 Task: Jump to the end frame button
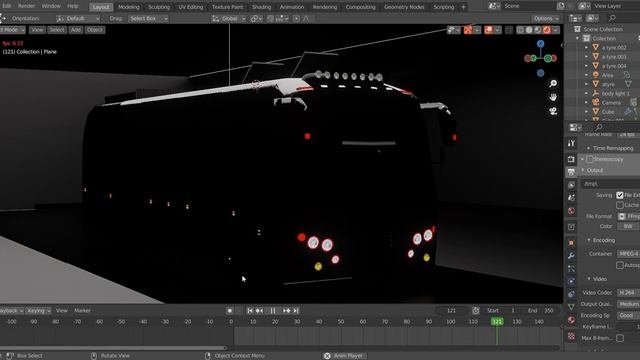(296, 311)
